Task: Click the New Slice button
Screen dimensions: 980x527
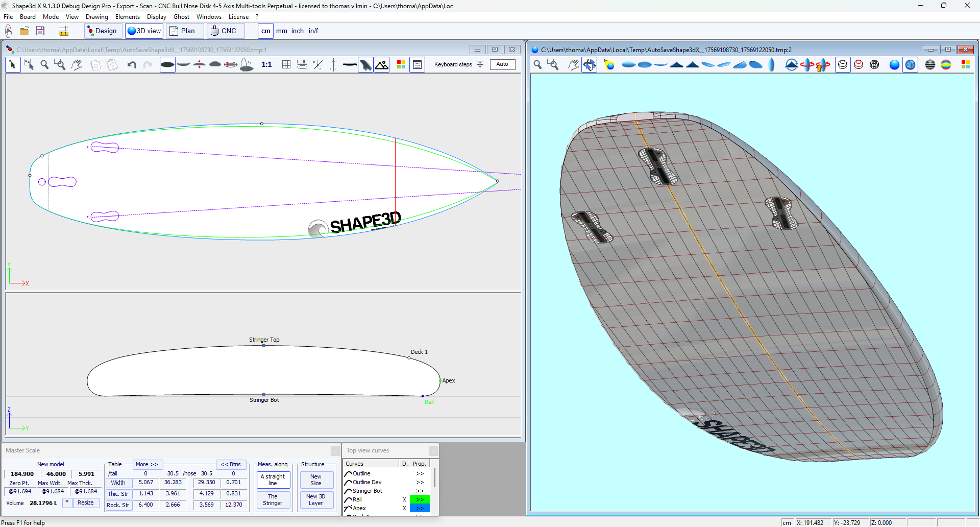Action: coord(316,480)
